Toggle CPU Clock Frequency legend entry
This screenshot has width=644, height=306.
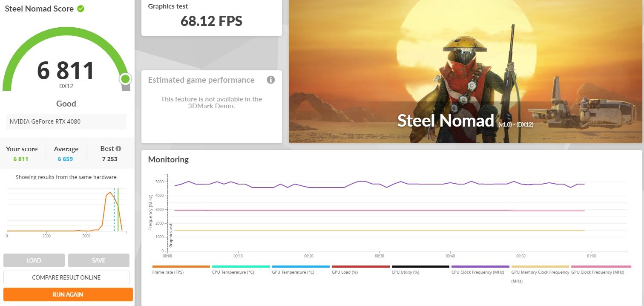tap(478, 272)
